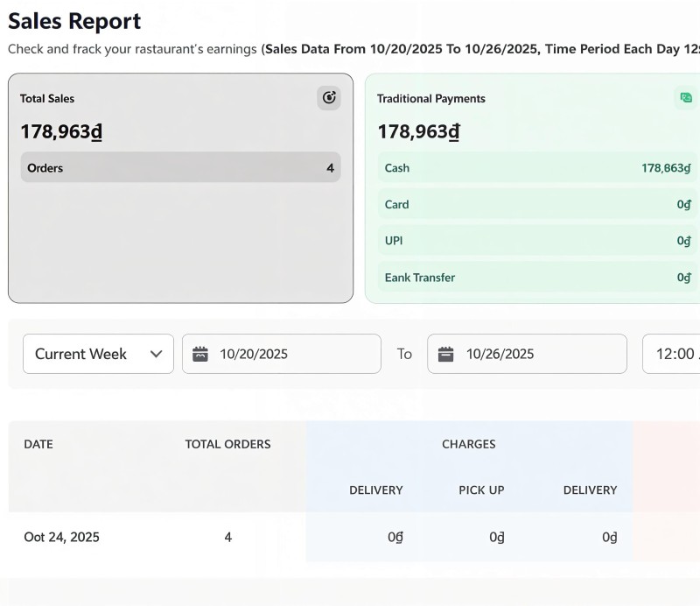Open the 12:00 time selector

coord(674,354)
